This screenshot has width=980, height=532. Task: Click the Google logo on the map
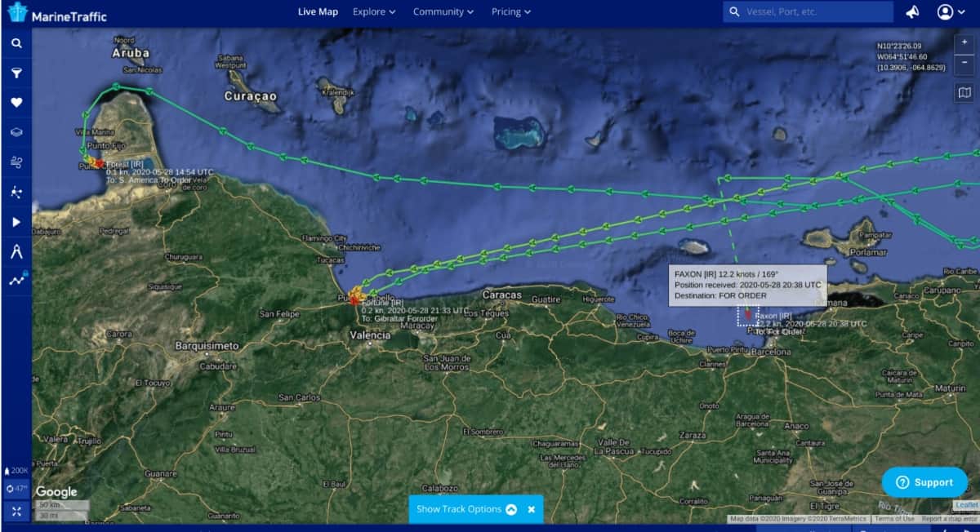56,492
